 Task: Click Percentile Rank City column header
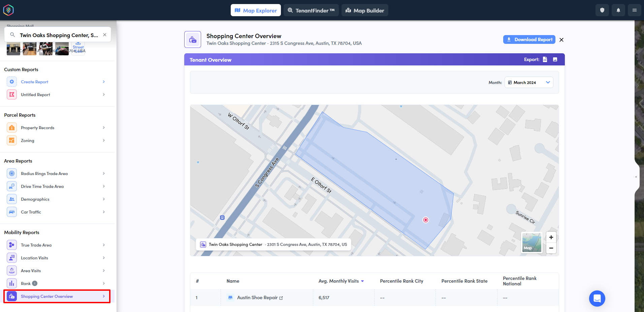(401, 281)
